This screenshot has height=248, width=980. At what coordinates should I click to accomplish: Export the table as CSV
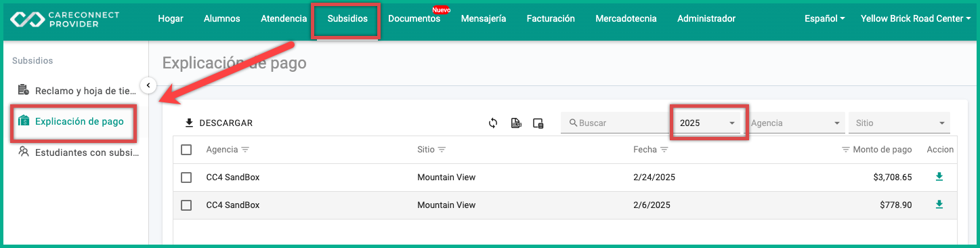point(516,123)
